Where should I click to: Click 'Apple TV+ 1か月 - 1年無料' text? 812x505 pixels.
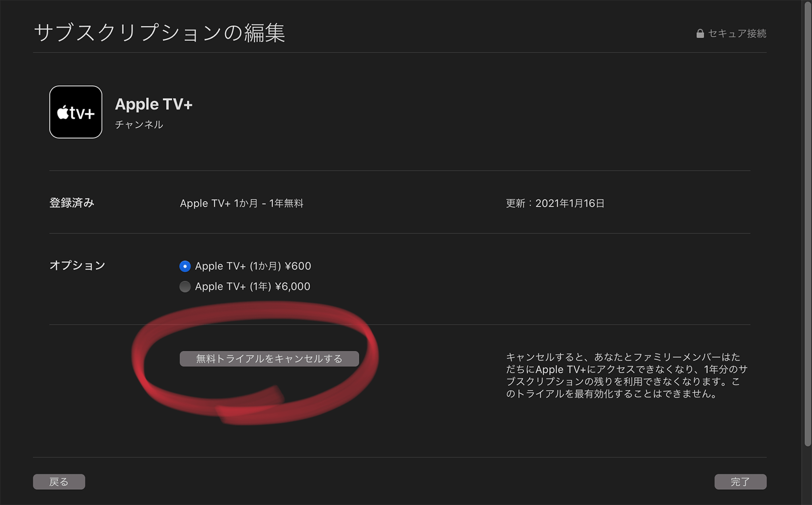pos(242,203)
